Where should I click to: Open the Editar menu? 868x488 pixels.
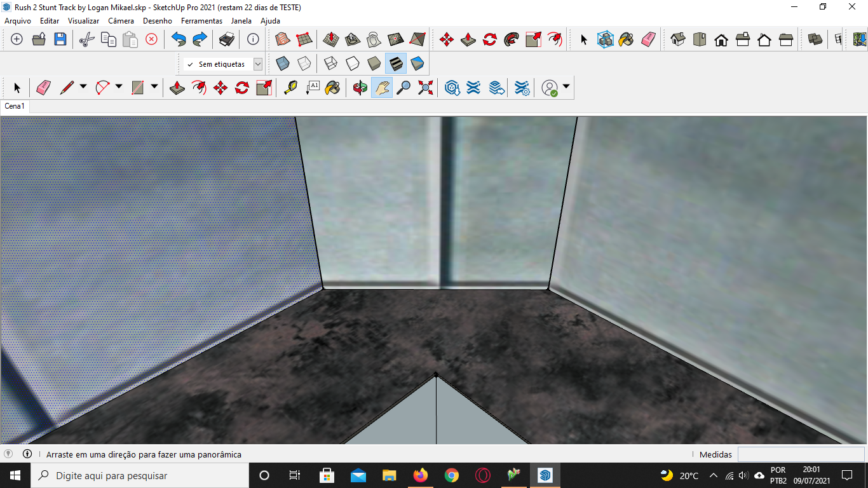(x=50, y=21)
